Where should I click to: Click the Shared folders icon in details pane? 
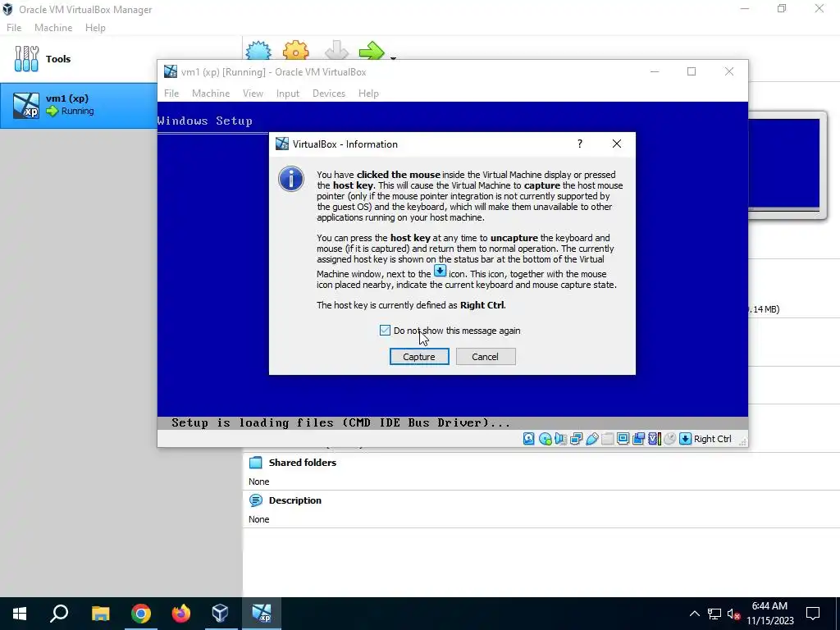(256, 463)
